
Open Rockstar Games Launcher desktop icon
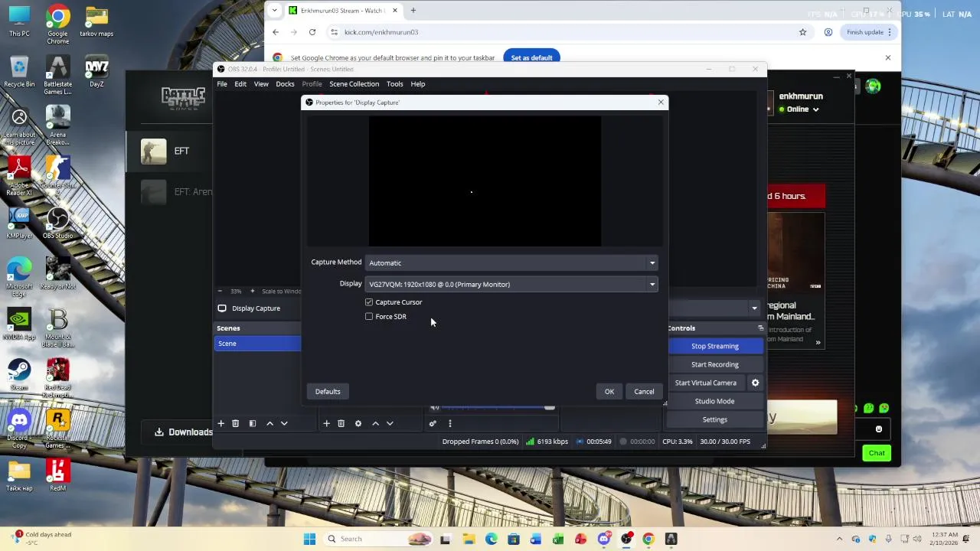coord(57,429)
